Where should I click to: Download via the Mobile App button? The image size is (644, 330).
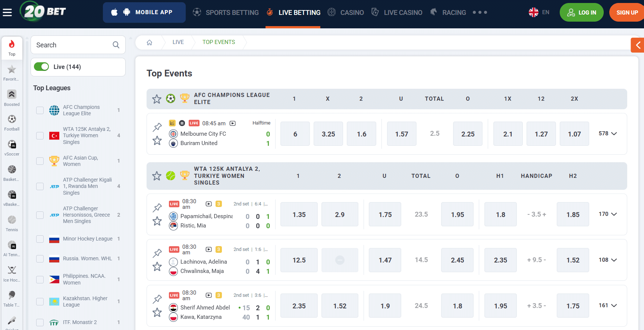coord(144,12)
